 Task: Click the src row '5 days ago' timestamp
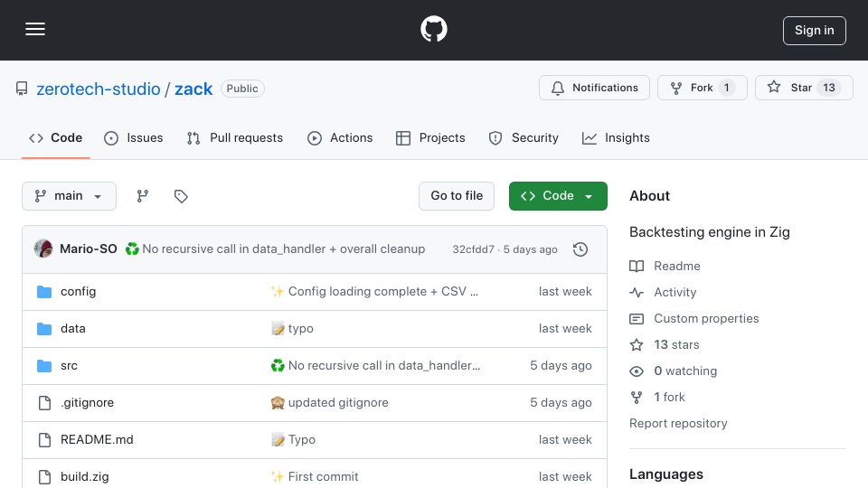click(x=561, y=366)
